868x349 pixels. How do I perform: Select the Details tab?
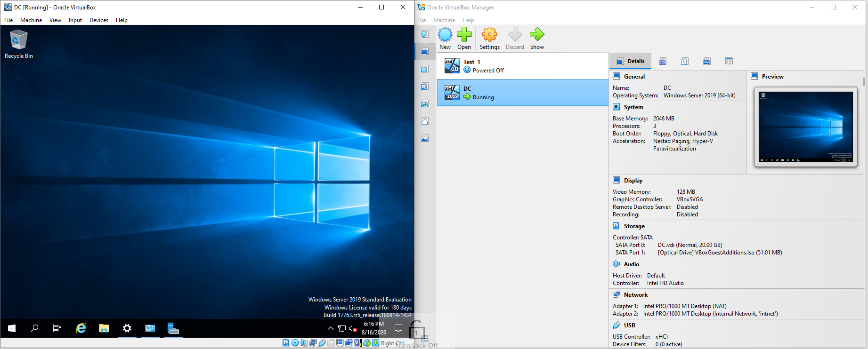click(631, 61)
